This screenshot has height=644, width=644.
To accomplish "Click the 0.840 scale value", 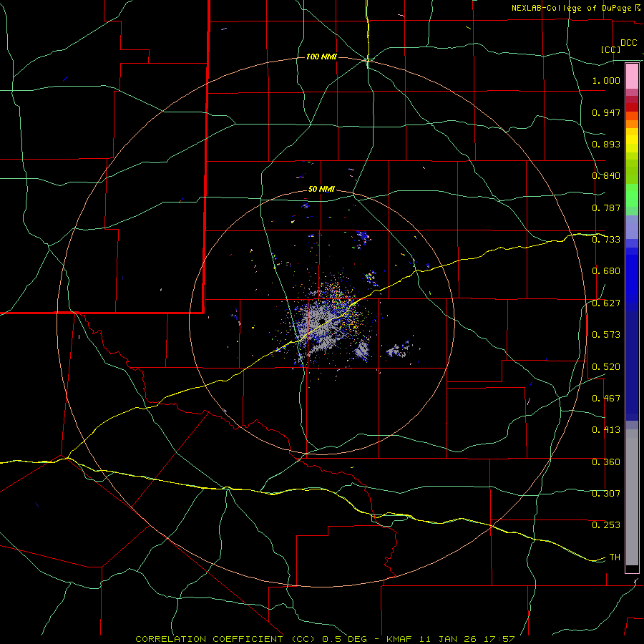I will pyautogui.click(x=606, y=176).
